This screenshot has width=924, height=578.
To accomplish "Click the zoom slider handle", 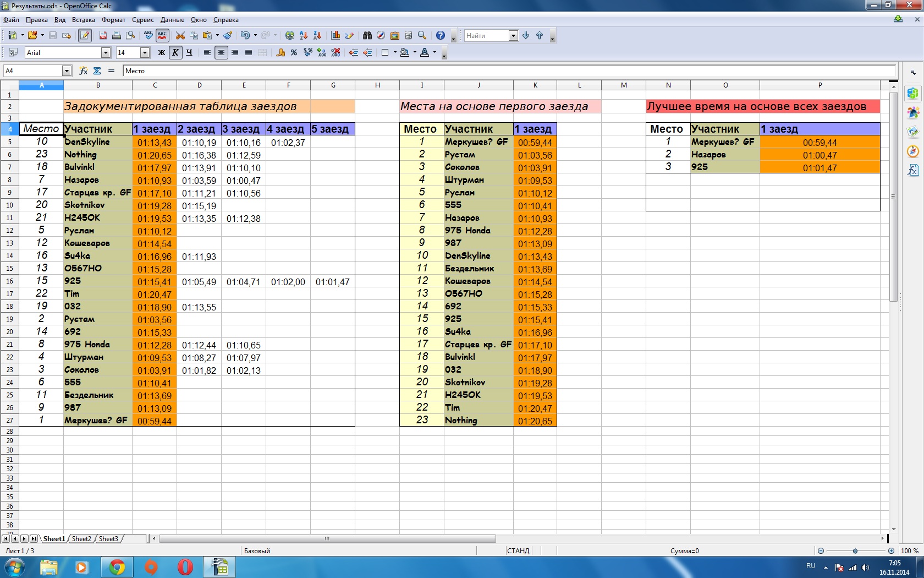I will (855, 550).
